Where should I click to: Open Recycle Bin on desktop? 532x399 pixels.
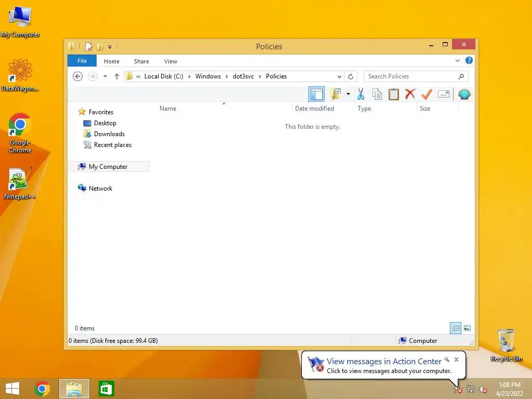coord(506,345)
